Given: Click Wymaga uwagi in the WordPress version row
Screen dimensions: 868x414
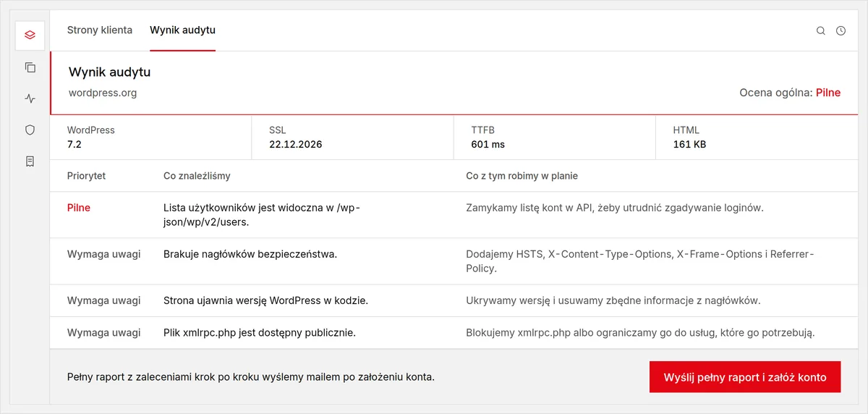Looking at the screenshot, I should pyautogui.click(x=103, y=300).
